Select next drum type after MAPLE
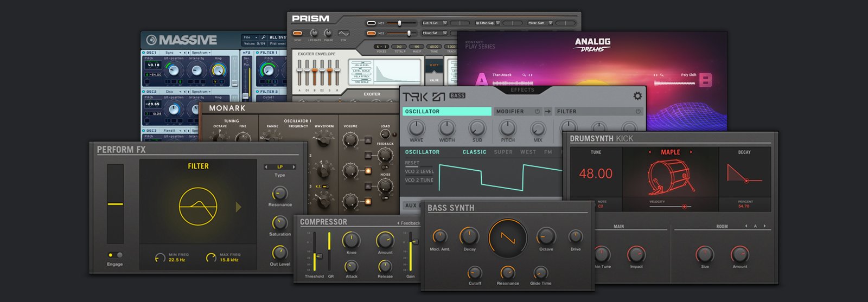Image resolution: width=868 pixels, height=302 pixels. [691, 152]
